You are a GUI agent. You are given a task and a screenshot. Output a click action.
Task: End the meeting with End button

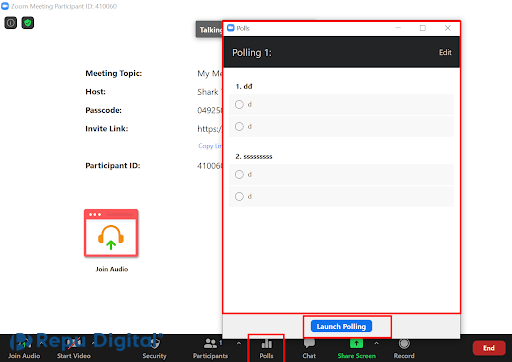pyautogui.click(x=489, y=348)
